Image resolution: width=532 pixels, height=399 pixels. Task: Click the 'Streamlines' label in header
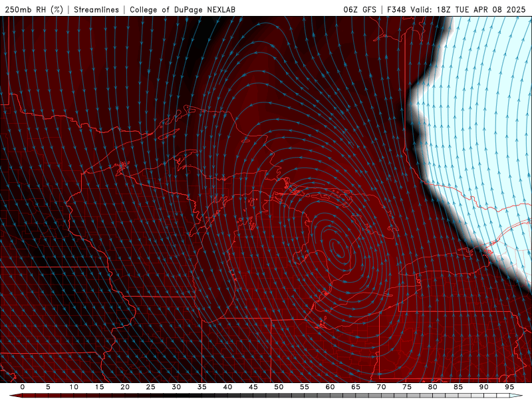pyautogui.click(x=96, y=9)
